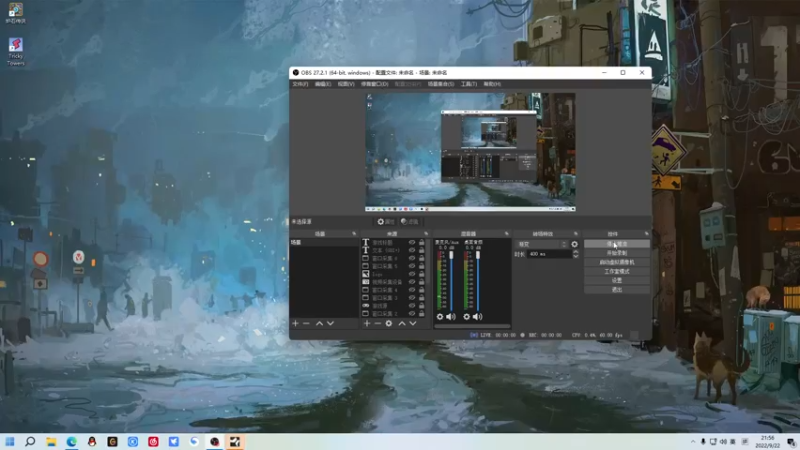This screenshot has height=450, width=800.
Task: Move scene down in Scenes dock
Action: pos(331,323)
